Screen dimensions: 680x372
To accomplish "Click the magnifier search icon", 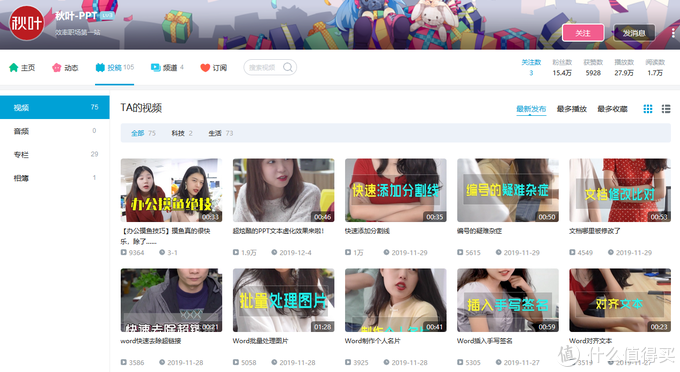I will coord(288,67).
